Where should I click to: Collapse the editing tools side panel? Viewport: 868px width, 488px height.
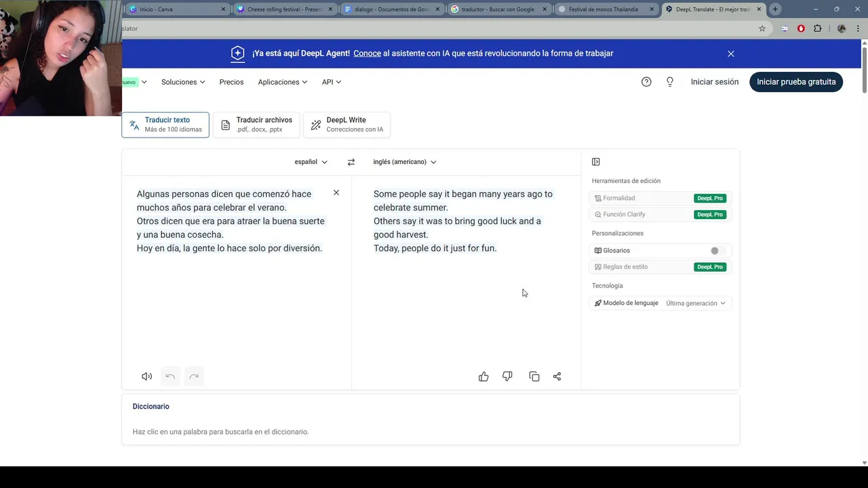[596, 162]
